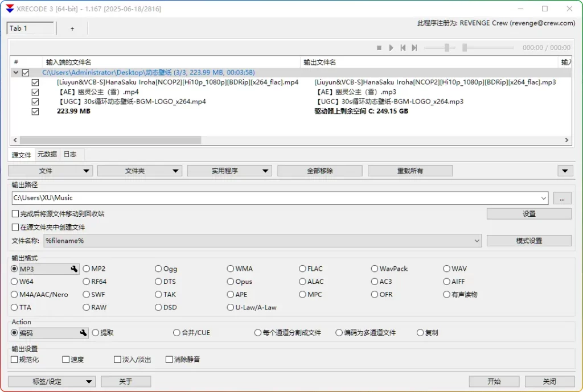Toggle checkbox beside 223.99 MB total
This screenshot has width=583, height=392.
tap(35, 111)
